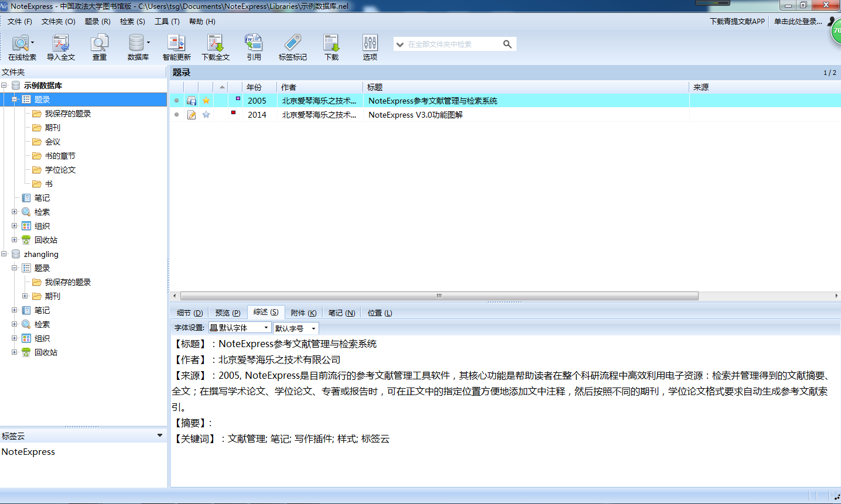Open the 标签云 panel dropdown arrow

point(160,436)
